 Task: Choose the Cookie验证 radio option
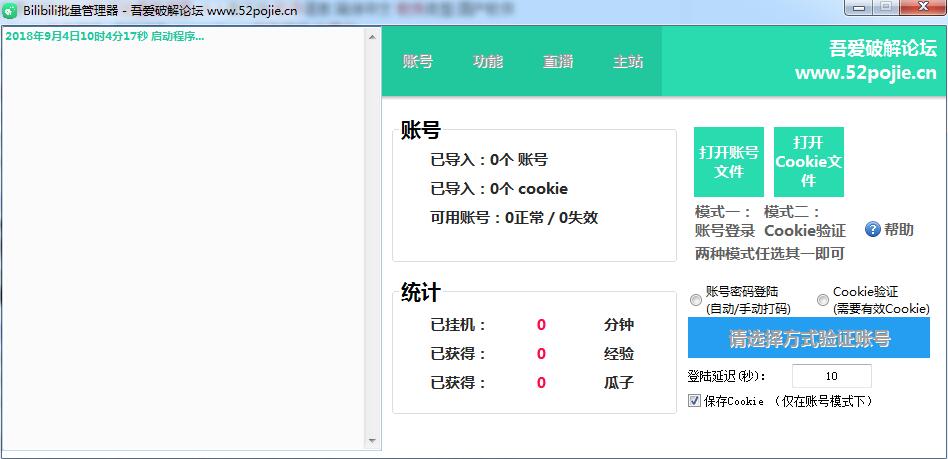point(823,300)
